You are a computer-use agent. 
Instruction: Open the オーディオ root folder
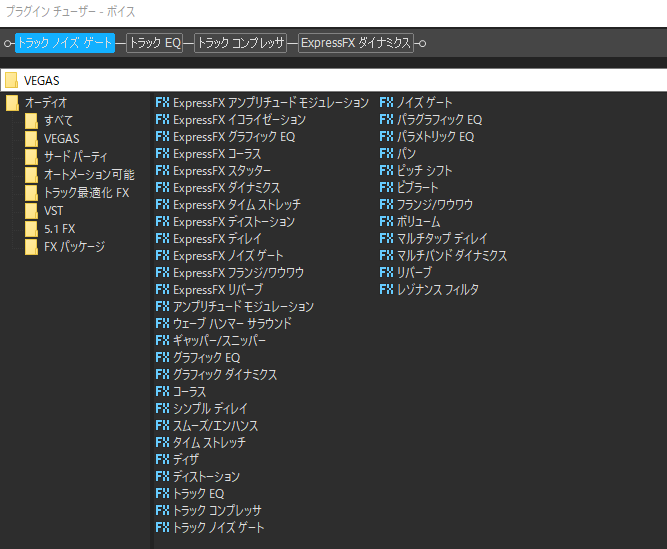[37, 102]
